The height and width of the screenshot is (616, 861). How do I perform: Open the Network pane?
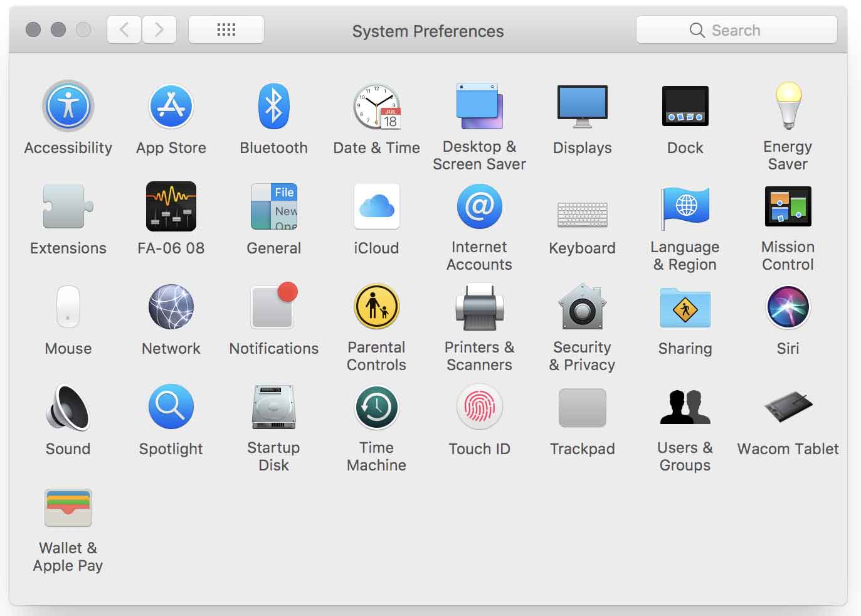point(171,307)
